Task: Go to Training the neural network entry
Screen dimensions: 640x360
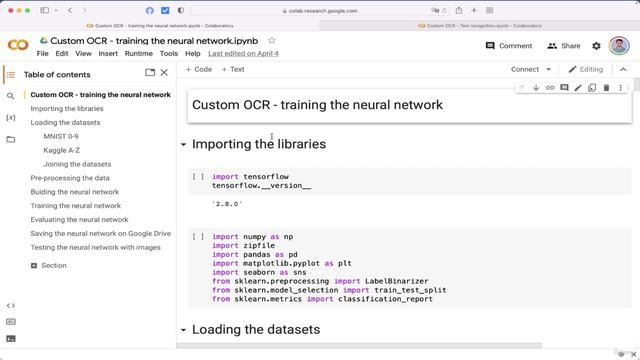Action: [x=76, y=206]
